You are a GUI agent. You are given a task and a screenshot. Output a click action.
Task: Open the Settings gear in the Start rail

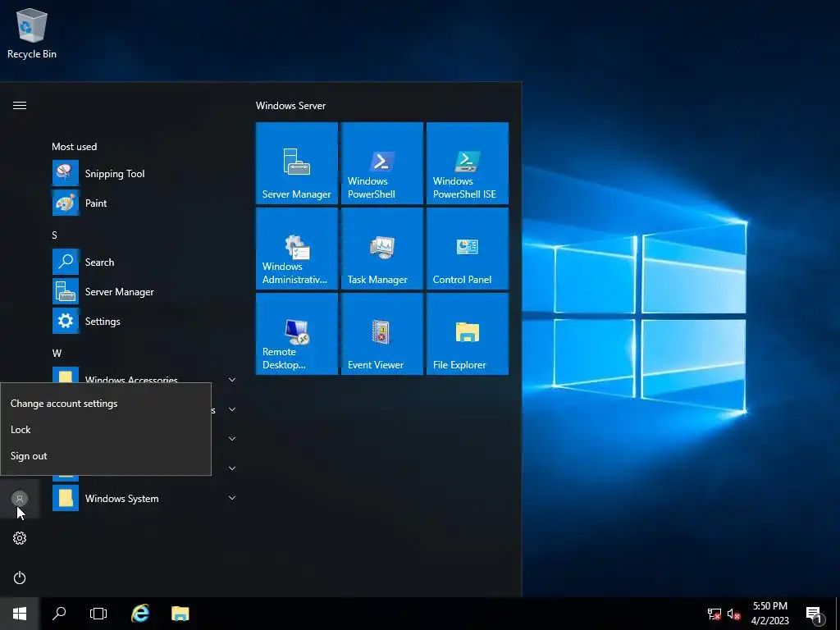(x=20, y=538)
